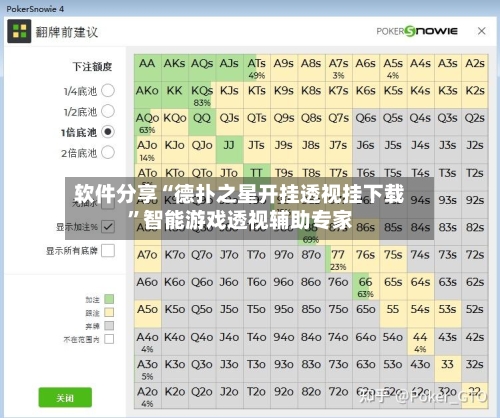
Task: Select the AJo 14% hand cell
Action: (x=148, y=150)
